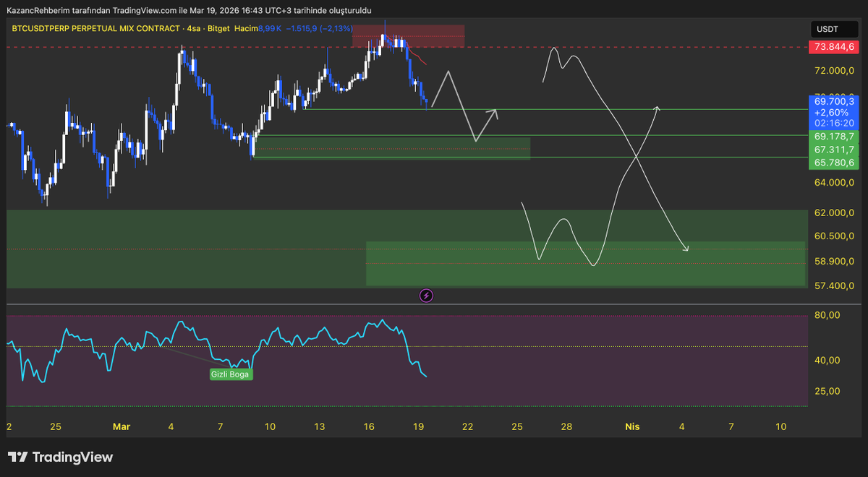Select the Gizli Boga RSI label
Screen dimensions: 868x477
(x=231, y=374)
